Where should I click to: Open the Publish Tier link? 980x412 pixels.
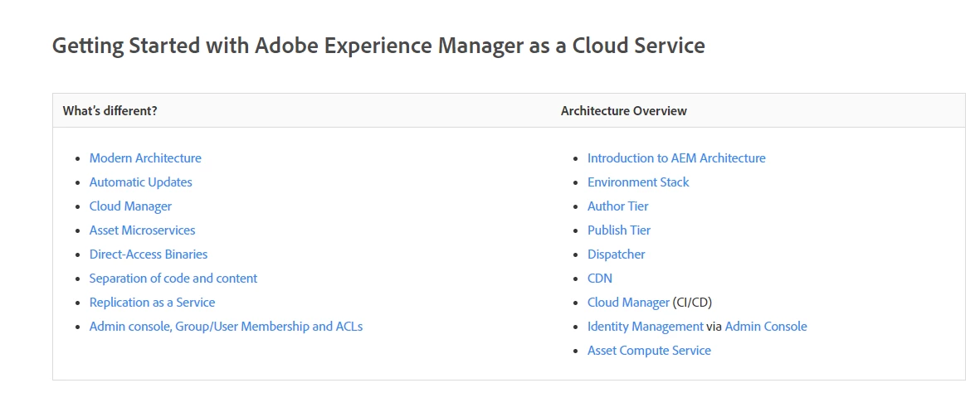[619, 230]
